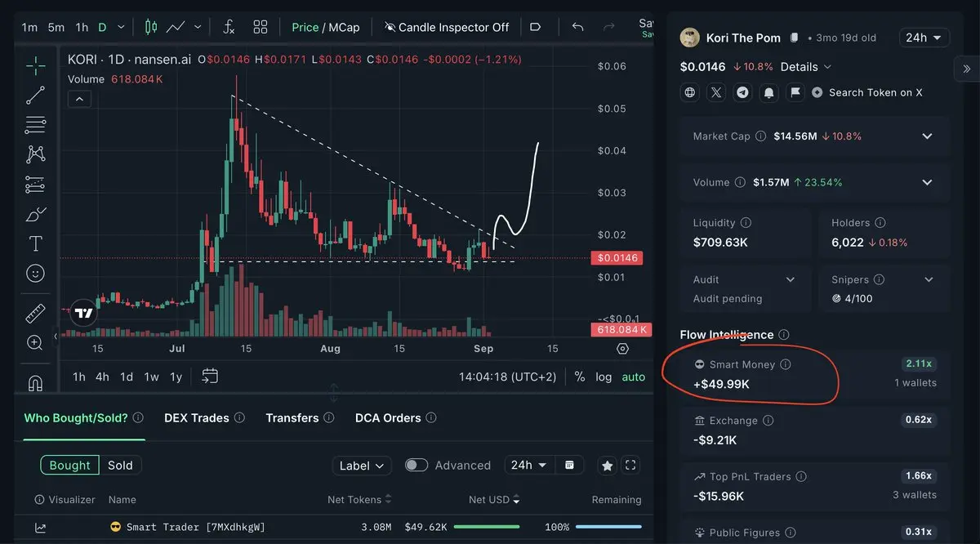Open the chart layout grid selector

(261, 27)
